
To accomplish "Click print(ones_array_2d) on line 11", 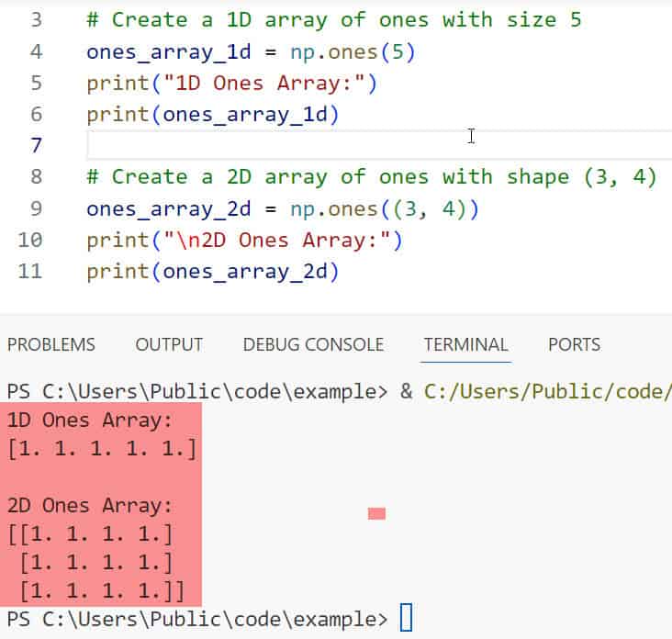I will click(212, 272).
